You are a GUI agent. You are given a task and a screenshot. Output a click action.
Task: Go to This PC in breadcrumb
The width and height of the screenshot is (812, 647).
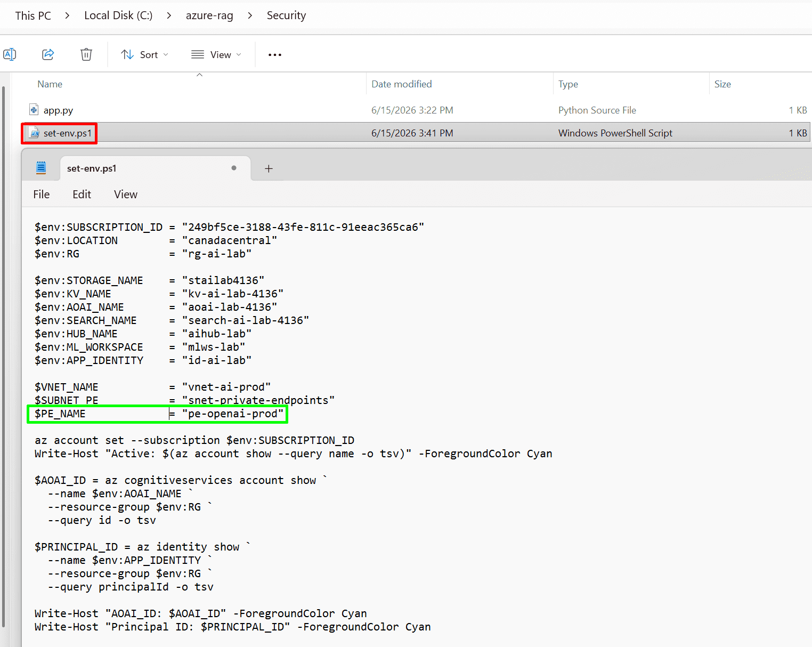33,15
